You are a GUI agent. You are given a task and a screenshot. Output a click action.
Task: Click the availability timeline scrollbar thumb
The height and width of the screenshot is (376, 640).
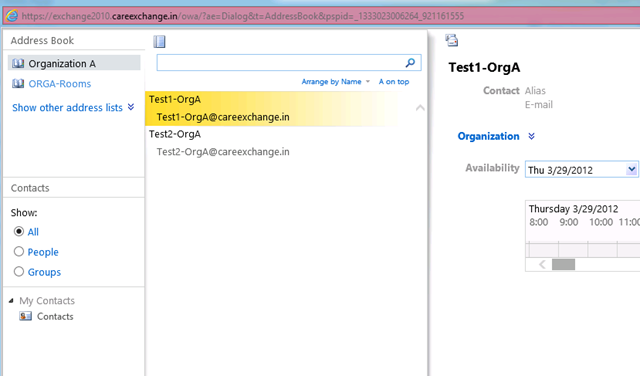(x=563, y=265)
